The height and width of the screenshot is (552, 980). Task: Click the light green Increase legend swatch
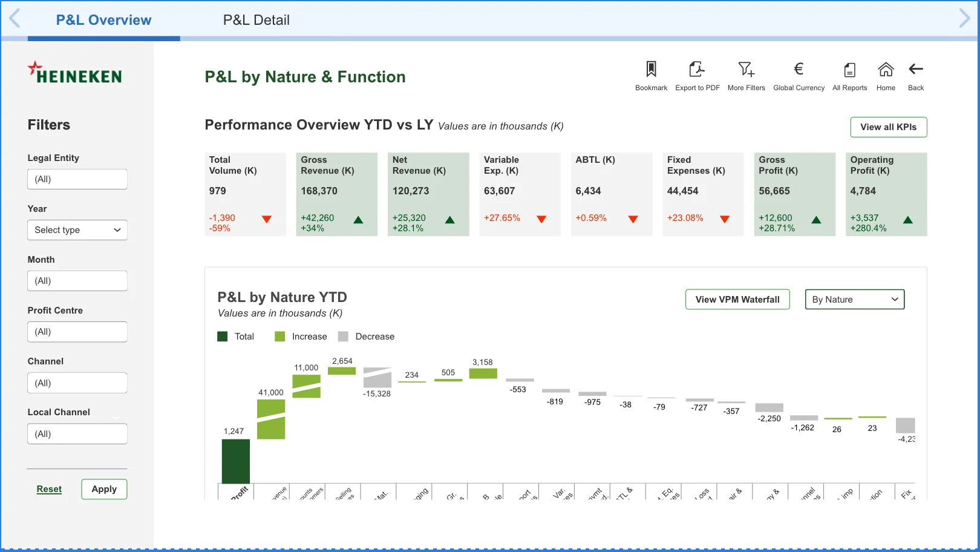(279, 337)
